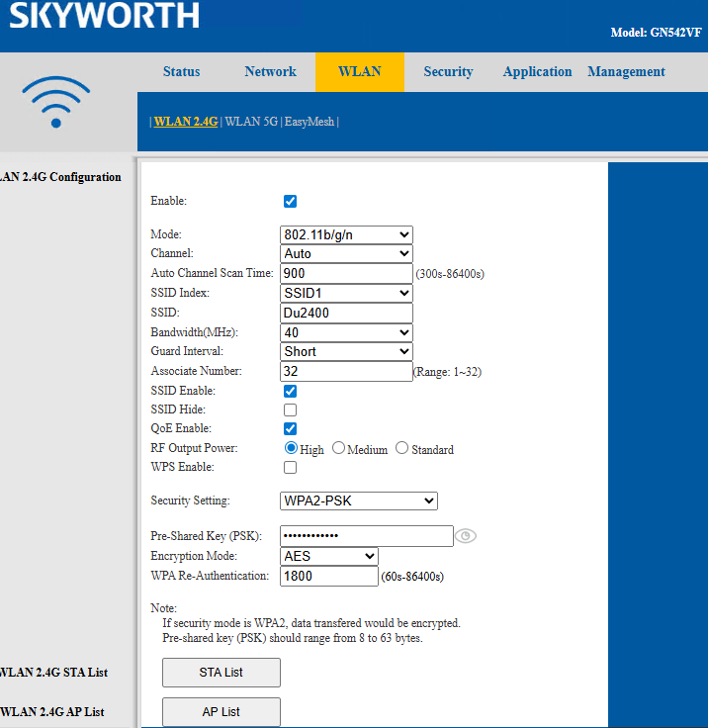Click the (60s-86400s) range hint
The width and height of the screenshot is (708, 728).
click(412, 577)
